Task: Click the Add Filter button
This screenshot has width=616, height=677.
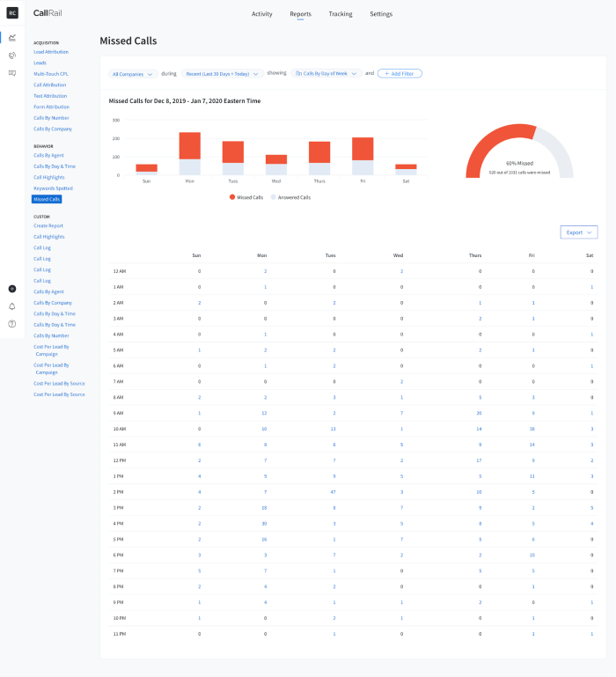Action: coord(400,73)
